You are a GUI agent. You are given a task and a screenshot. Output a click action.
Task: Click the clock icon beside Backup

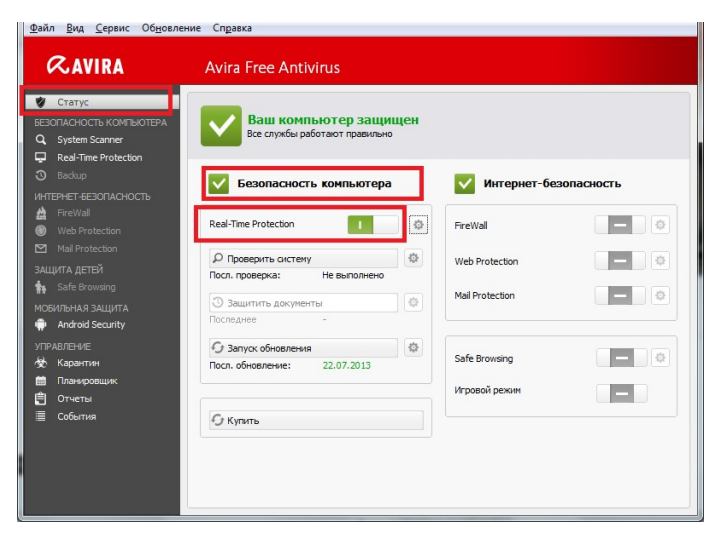[41, 175]
